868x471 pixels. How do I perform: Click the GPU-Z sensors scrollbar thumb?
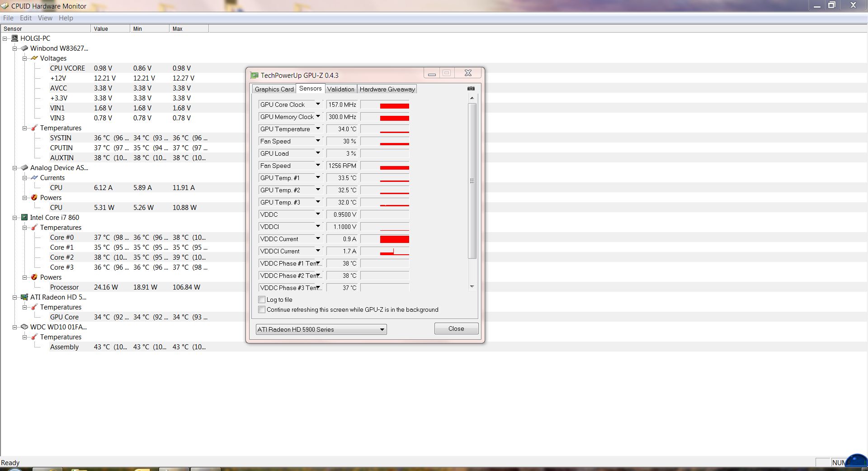pos(472,181)
